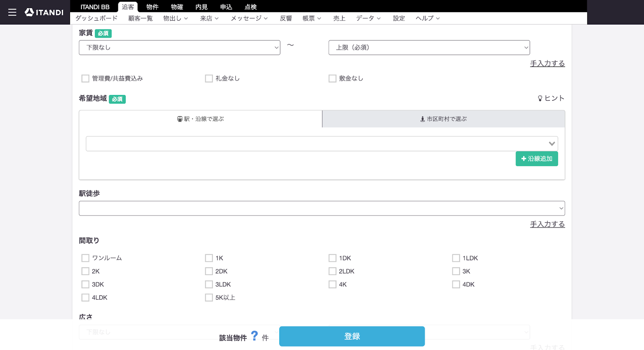Click 手入力する link under 駅徒歩
The width and height of the screenshot is (644, 350).
pos(547,224)
